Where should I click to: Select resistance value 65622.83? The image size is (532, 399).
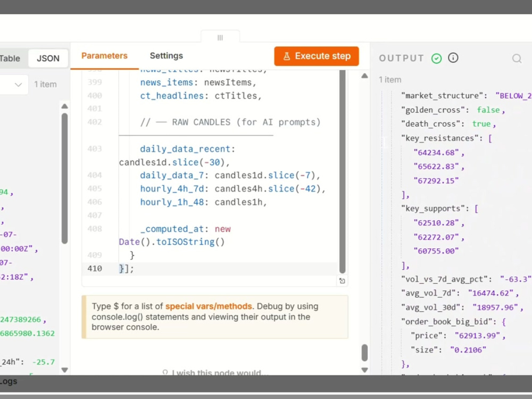[436, 167]
